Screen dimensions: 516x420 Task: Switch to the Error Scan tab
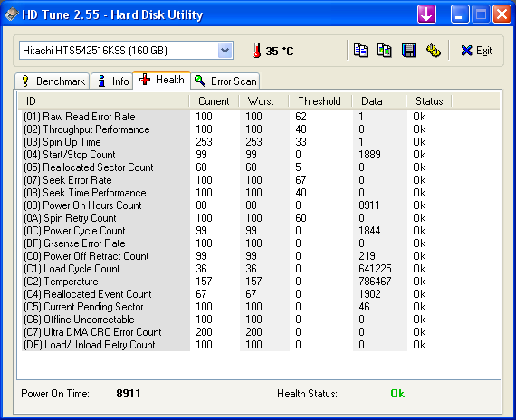click(x=225, y=81)
